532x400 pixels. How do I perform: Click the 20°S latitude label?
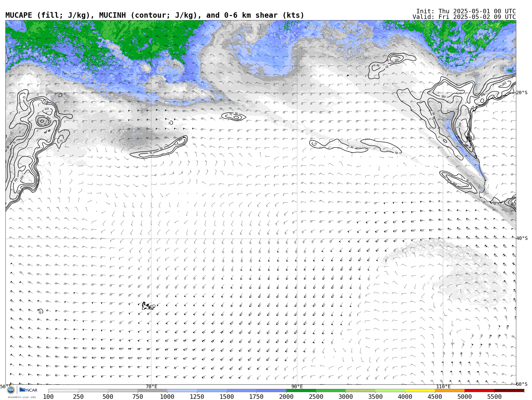click(522, 93)
